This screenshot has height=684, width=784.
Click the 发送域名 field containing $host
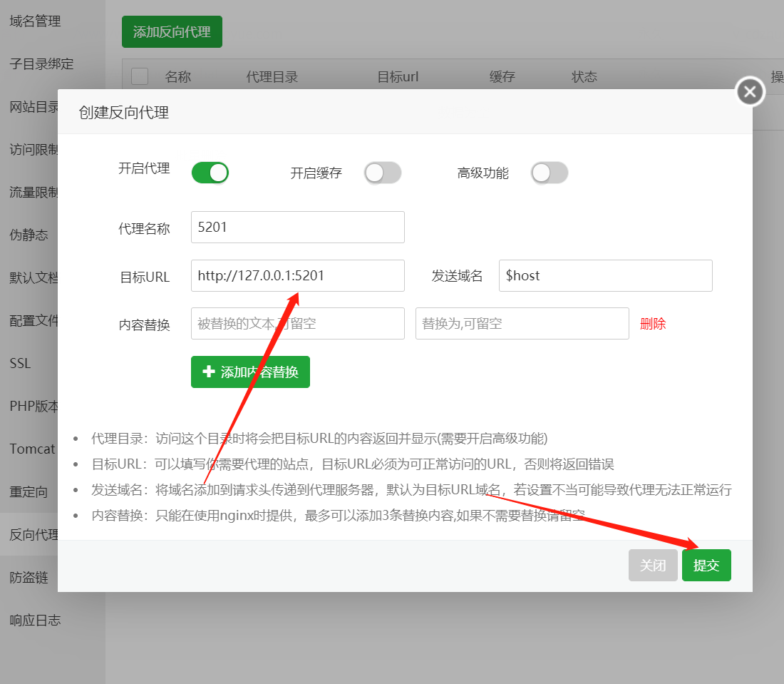click(x=606, y=276)
